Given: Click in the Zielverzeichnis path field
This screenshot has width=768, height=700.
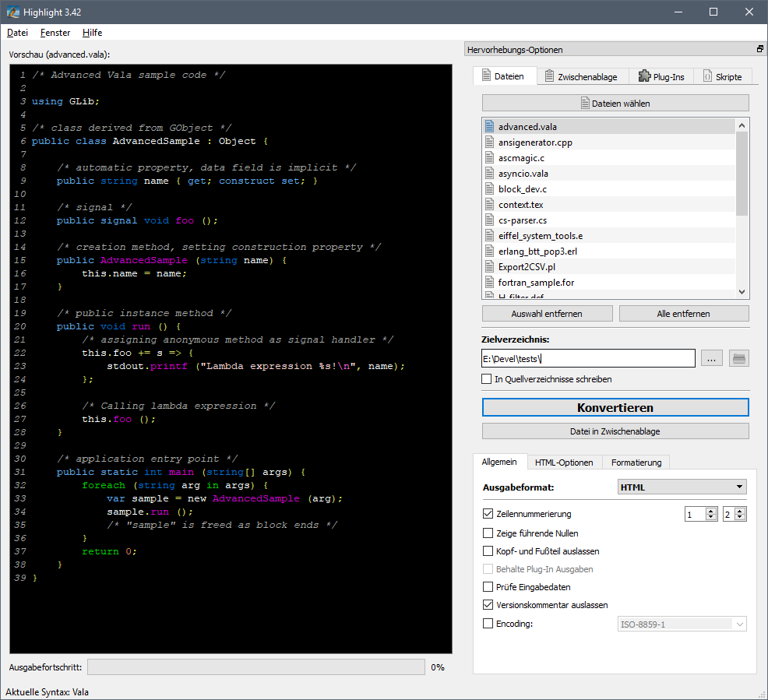Looking at the screenshot, I should pos(588,358).
